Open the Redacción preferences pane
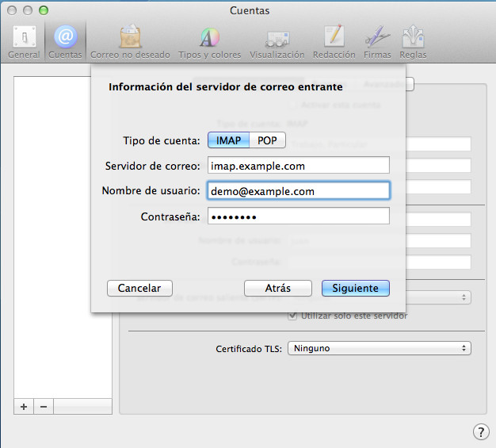 tap(334, 42)
